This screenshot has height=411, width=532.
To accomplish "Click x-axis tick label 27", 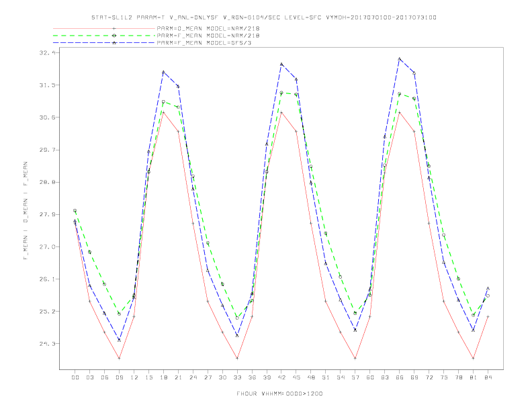I will [208, 377].
